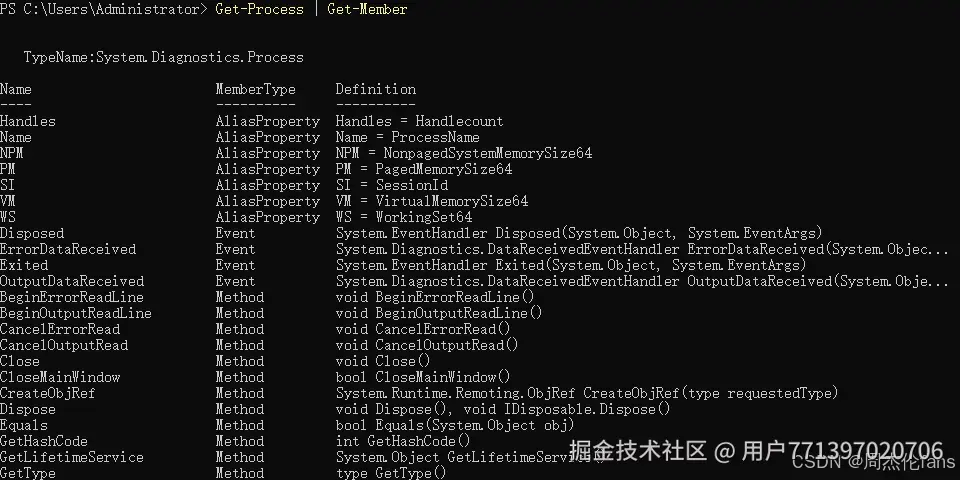Image resolution: width=960 pixels, height=480 pixels.
Task: Click the PS C:\Users\Administrator prompt
Action: pos(103,9)
